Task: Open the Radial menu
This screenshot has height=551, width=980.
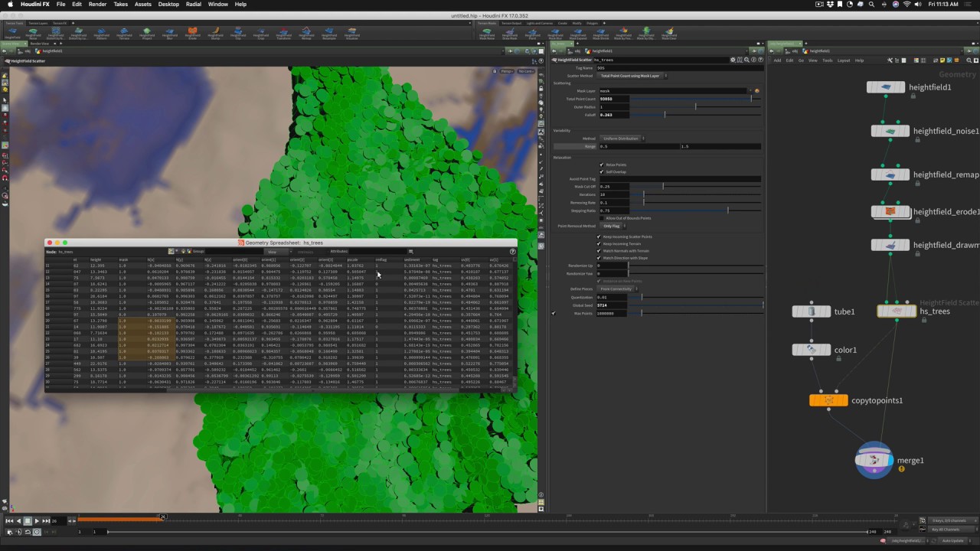Action: 193,4
